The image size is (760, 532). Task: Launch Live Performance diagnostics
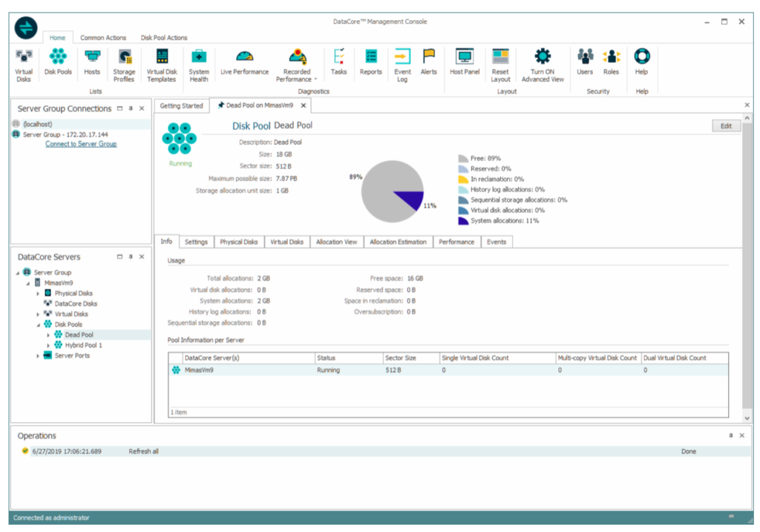(244, 63)
